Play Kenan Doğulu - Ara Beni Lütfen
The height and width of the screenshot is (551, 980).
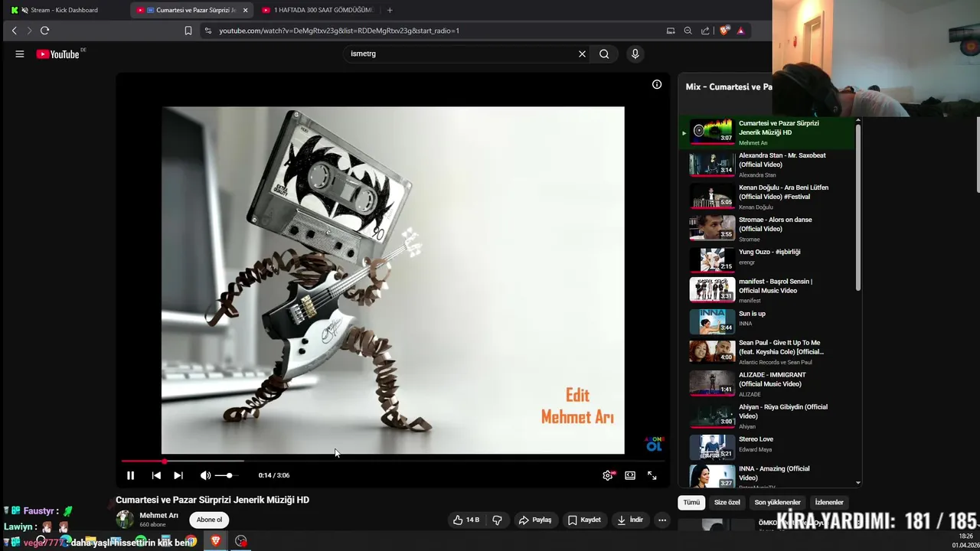[x=768, y=197]
